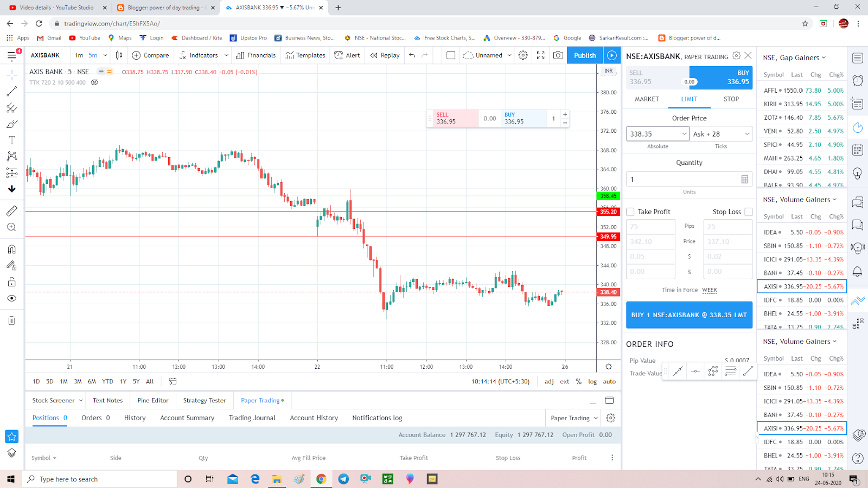The image size is (868, 488).
Task: Enable the Stop Loss checkbox
Action: 749,212
